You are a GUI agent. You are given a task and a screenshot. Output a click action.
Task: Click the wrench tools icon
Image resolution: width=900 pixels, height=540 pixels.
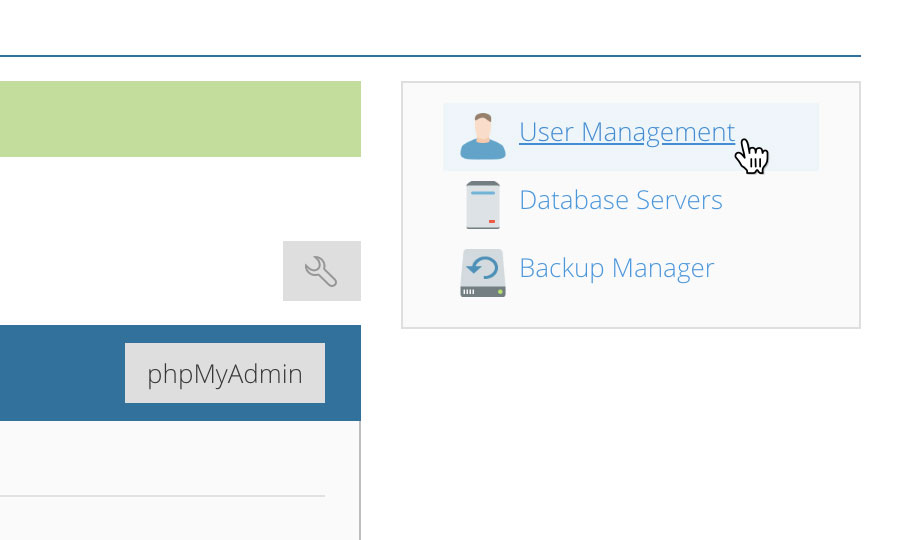coord(321,271)
